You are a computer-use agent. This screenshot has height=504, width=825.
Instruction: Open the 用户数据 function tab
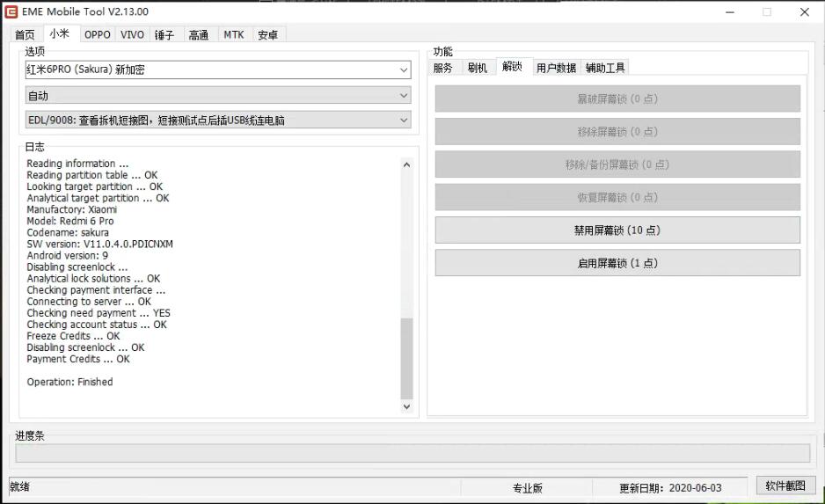click(556, 68)
